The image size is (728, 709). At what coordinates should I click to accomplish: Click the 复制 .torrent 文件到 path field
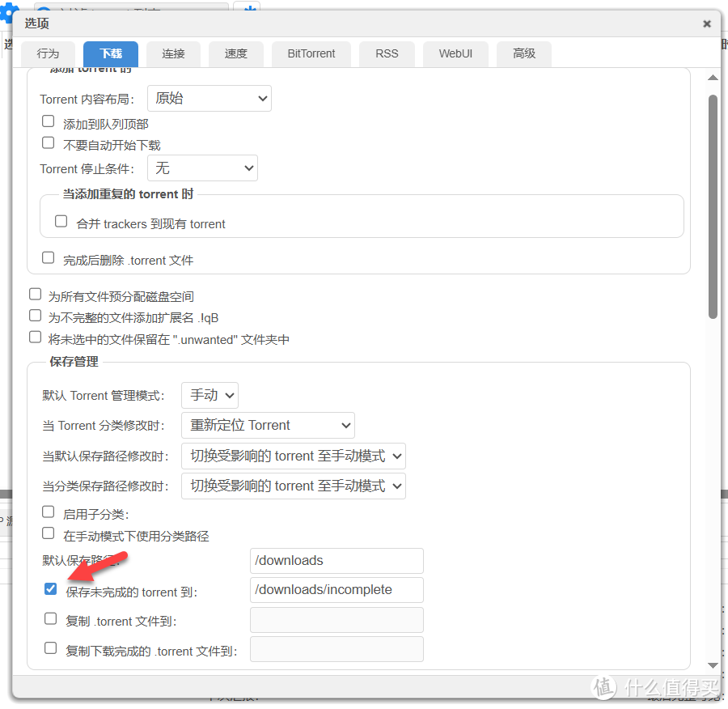tap(336, 620)
